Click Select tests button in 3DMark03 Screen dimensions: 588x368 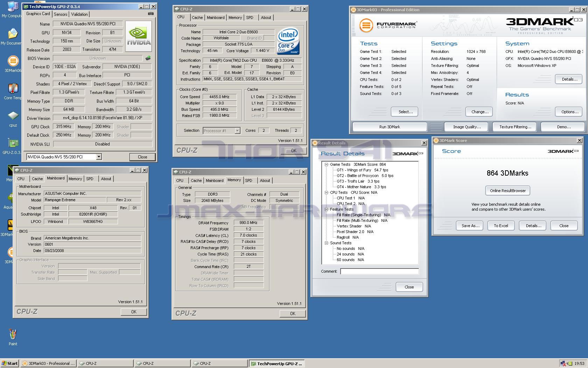[x=405, y=112]
